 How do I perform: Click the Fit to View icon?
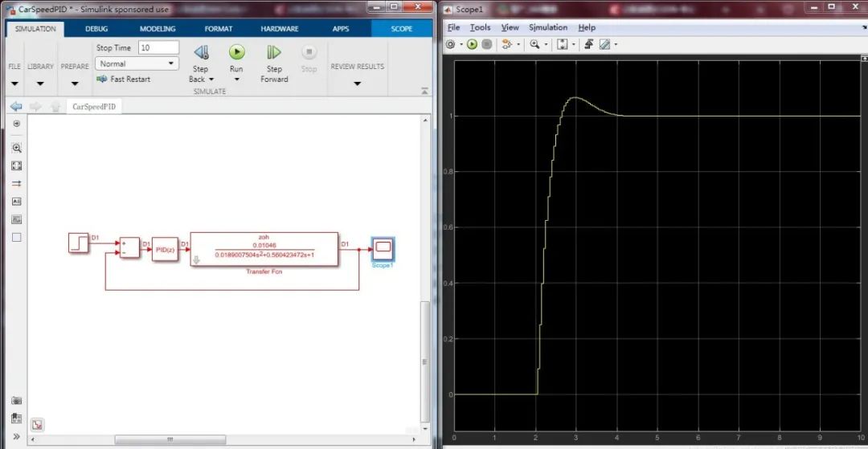coord(17,166)
